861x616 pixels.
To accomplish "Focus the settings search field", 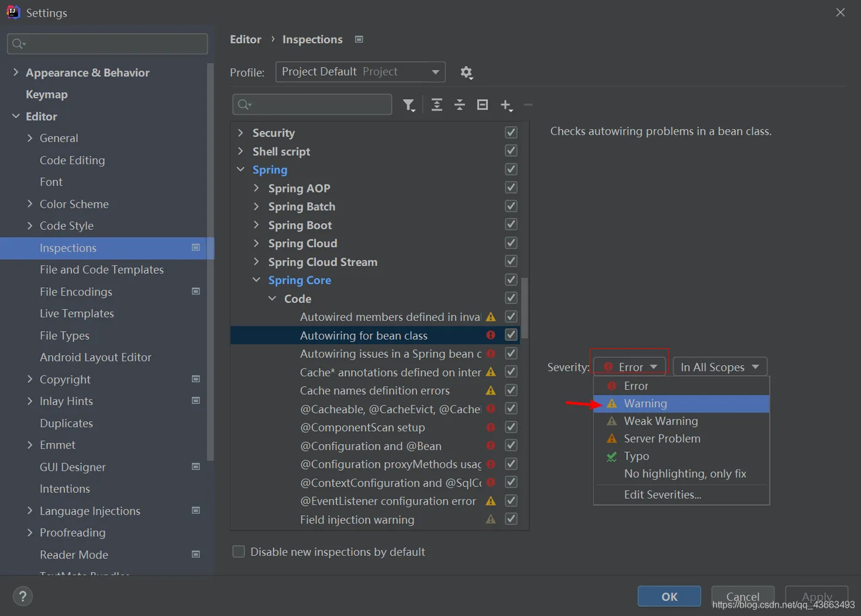I will tap(108, 44).
